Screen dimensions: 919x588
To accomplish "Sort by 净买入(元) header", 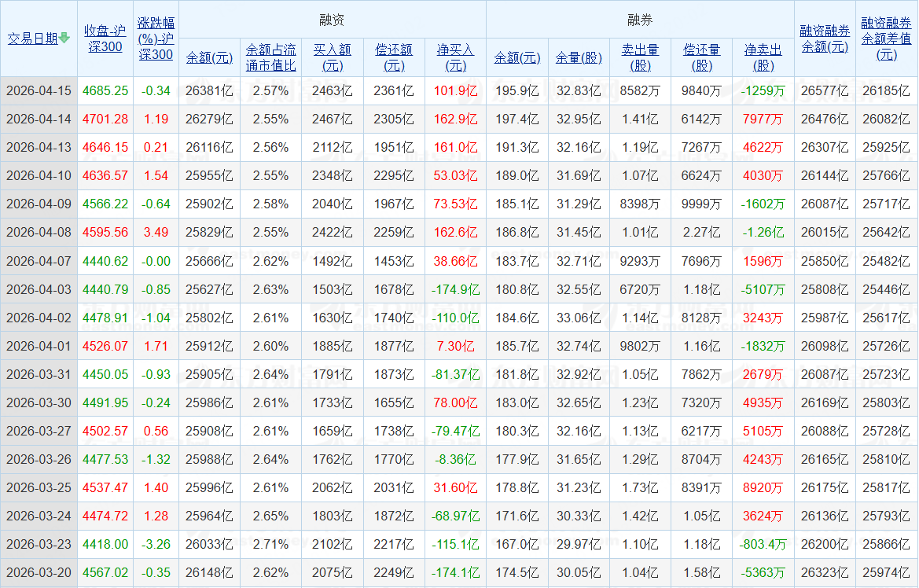I will pos(455,57).
